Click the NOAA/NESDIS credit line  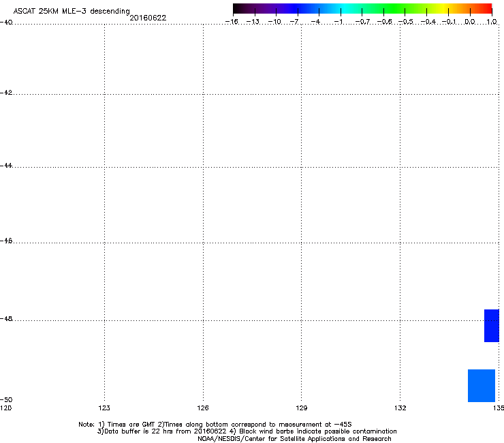[294, 439]
